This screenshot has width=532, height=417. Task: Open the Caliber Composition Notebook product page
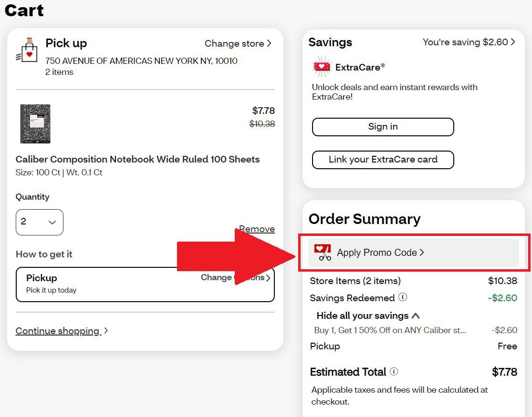pyautogui.click(x=137, y=159)
